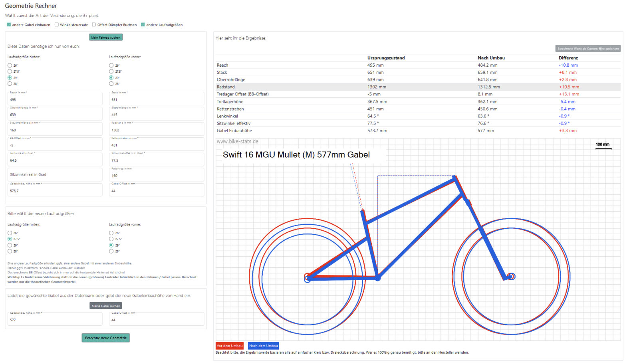Save values via 'Berechnete Werte als Custom-Bike speichern'

pyautogui.click(x=588, y=49)
